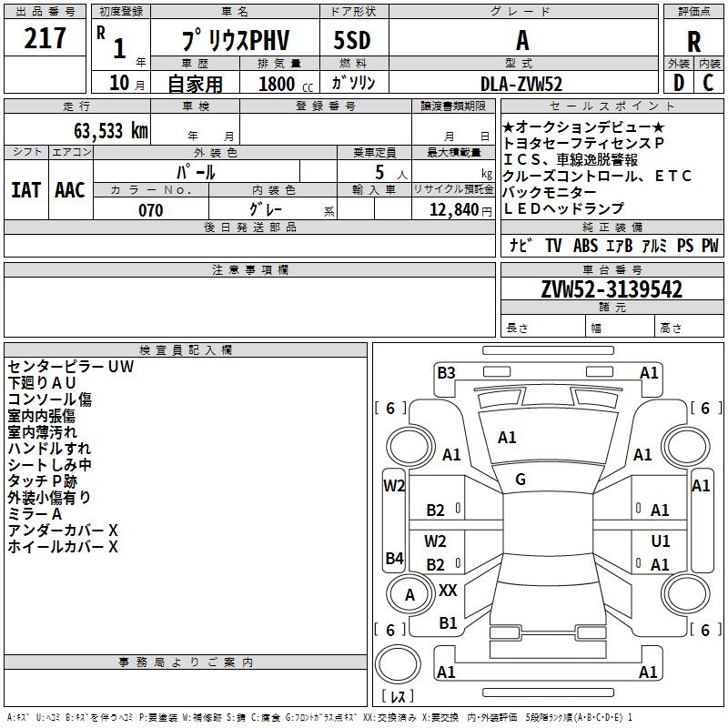Image resolution: width=728 pixels, height=728 pixels.
Task: Select the トヨタセーフティセンスP line
Action: click(x=583, y=143)
